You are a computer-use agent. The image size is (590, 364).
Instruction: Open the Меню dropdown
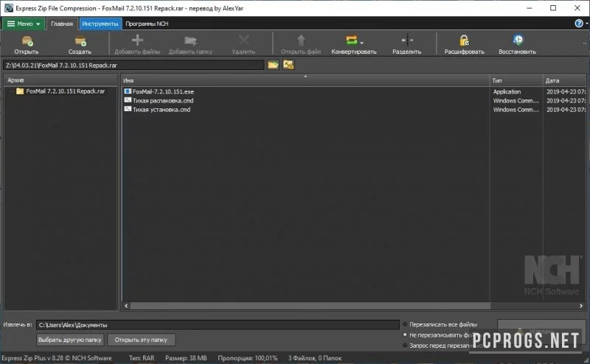click(x=24, y=24)
